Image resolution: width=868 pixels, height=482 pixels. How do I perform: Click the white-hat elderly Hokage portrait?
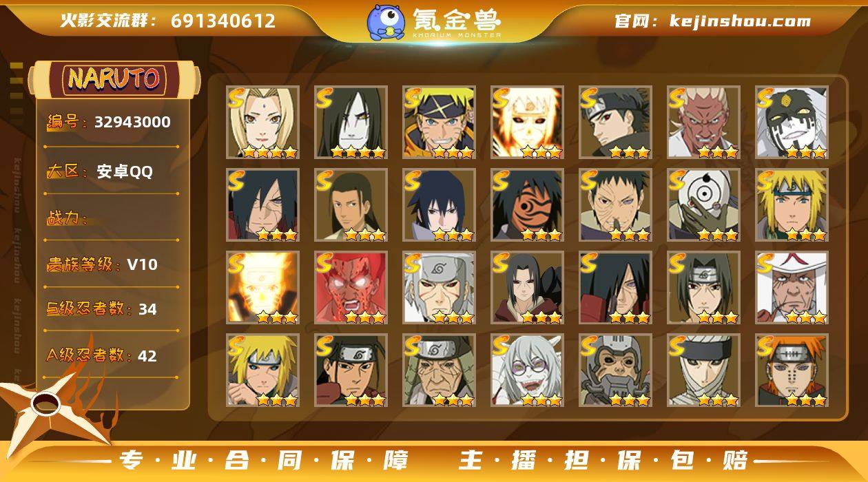tap(792, 288)
